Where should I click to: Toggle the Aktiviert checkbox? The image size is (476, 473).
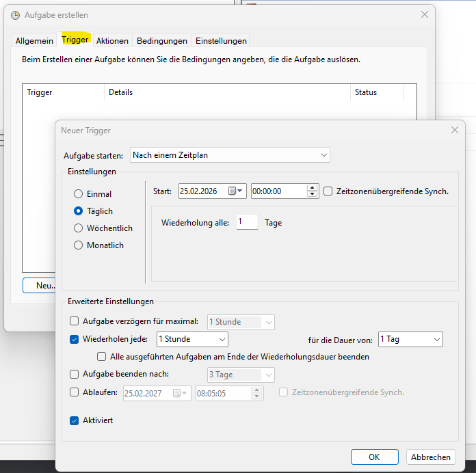(x=75, y=420)
